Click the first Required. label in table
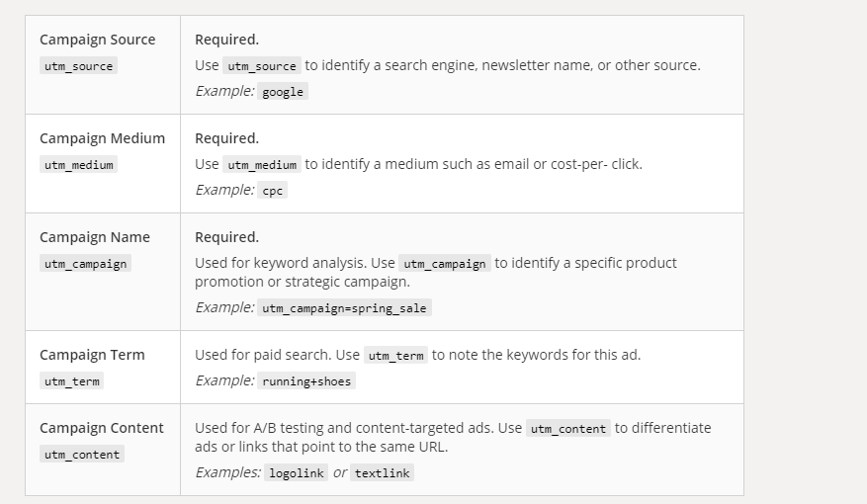This screenshot has width=867, height=504. tap(226, 40)
